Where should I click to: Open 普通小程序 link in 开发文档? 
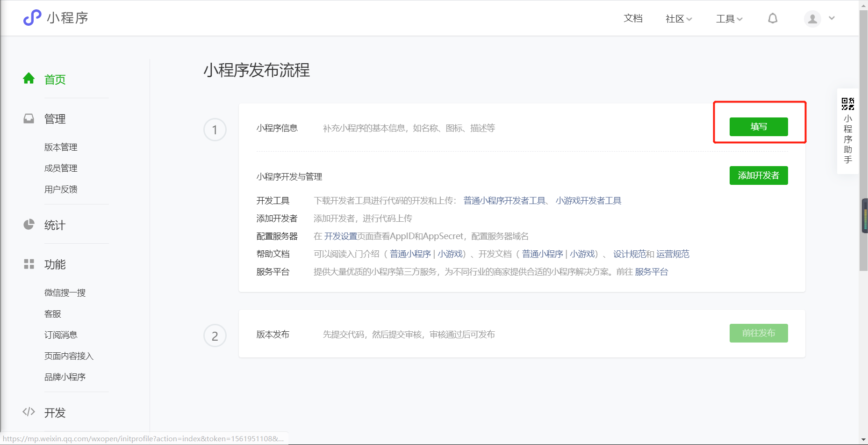(x=543, y=254)
